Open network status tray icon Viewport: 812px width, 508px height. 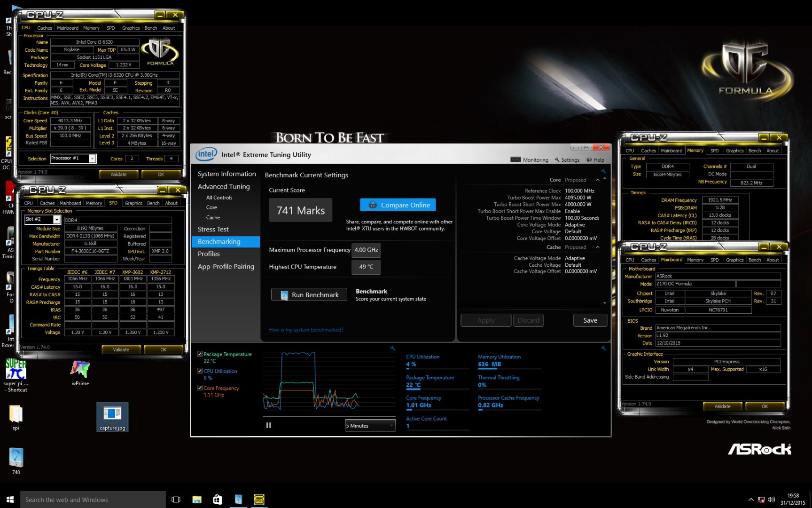click(761, 500)
